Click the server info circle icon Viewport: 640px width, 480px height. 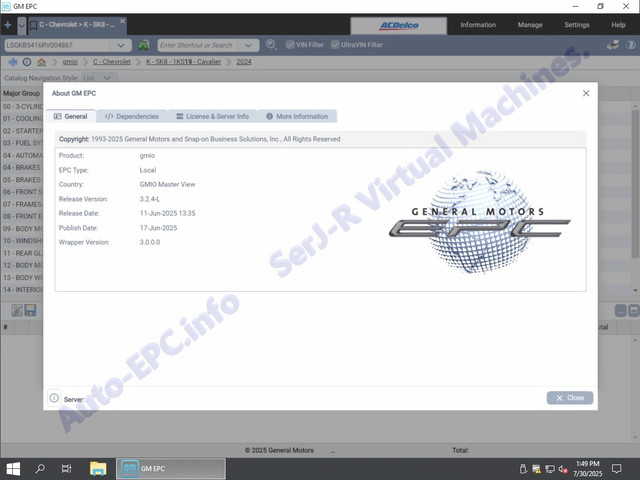pyautogui.click(x=54, y=398)
